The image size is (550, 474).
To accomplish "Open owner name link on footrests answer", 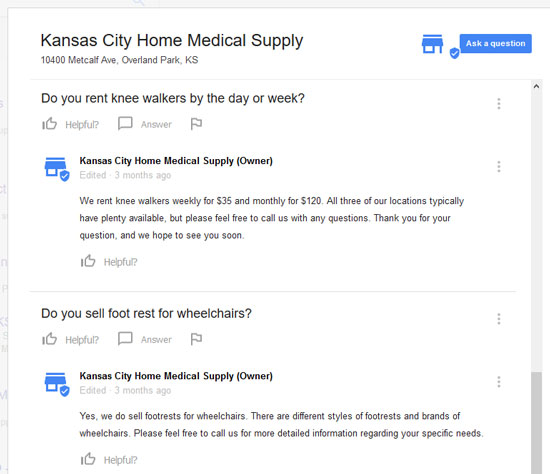I will (x=176, y=376).
